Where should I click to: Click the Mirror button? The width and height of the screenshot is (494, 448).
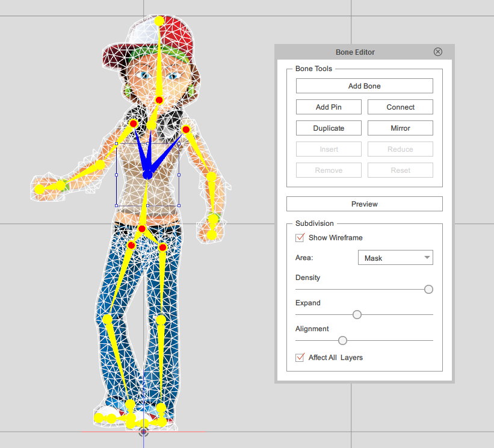pyautogui.click(x=400, y=128)
